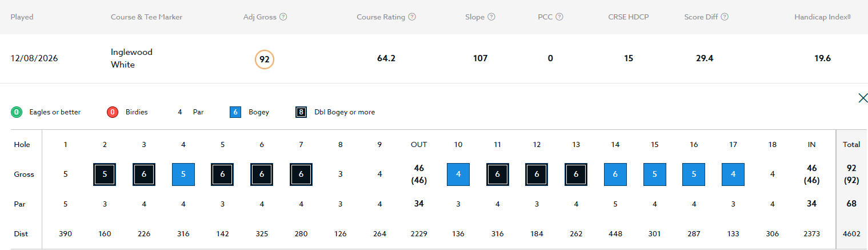
Task: Select hole 2 double bogey score box
Action: [x=105, y=174]
